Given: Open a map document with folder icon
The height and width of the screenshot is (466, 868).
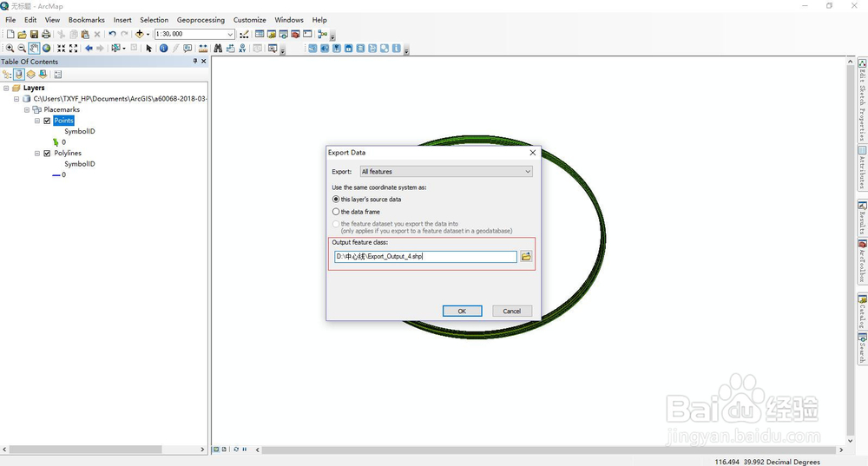Looking at the screenshot, I should point(23,35).
